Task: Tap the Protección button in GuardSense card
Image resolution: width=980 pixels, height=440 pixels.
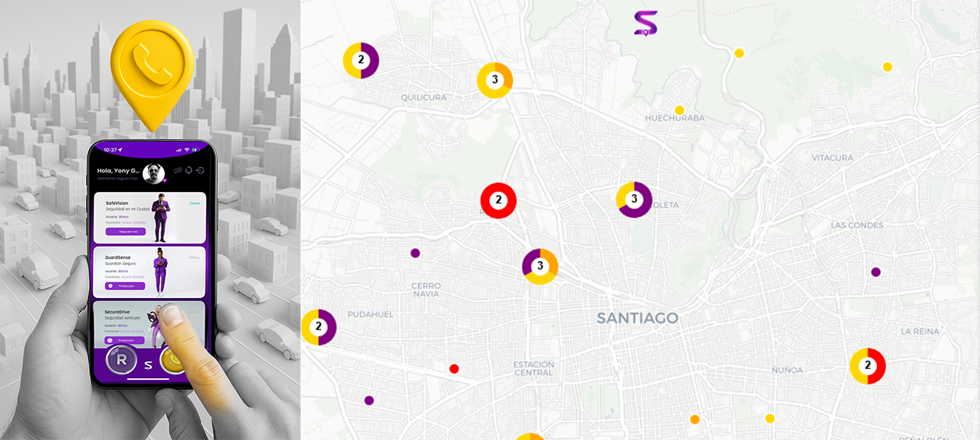Action: pyautogui.click(x=125, y=286)
